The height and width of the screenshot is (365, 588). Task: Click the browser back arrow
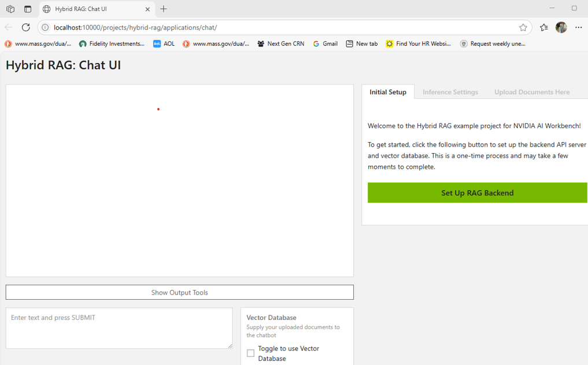tap(9, 27)
